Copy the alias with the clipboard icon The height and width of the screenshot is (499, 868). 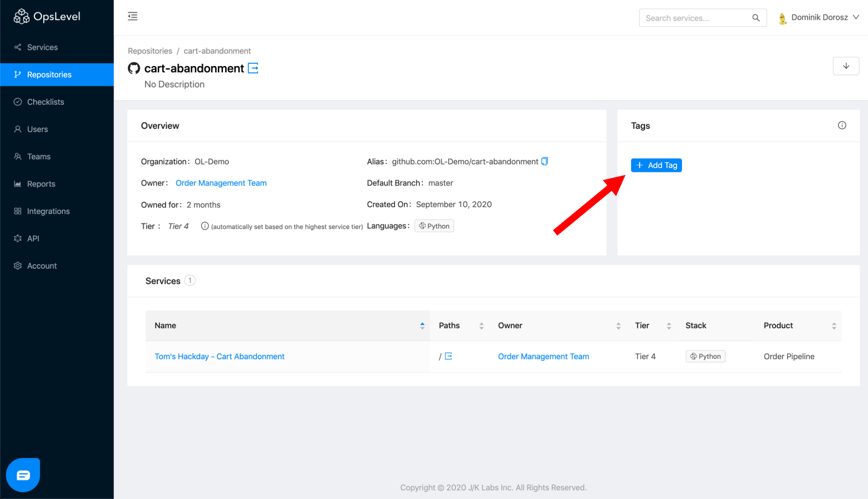(545, 161)
